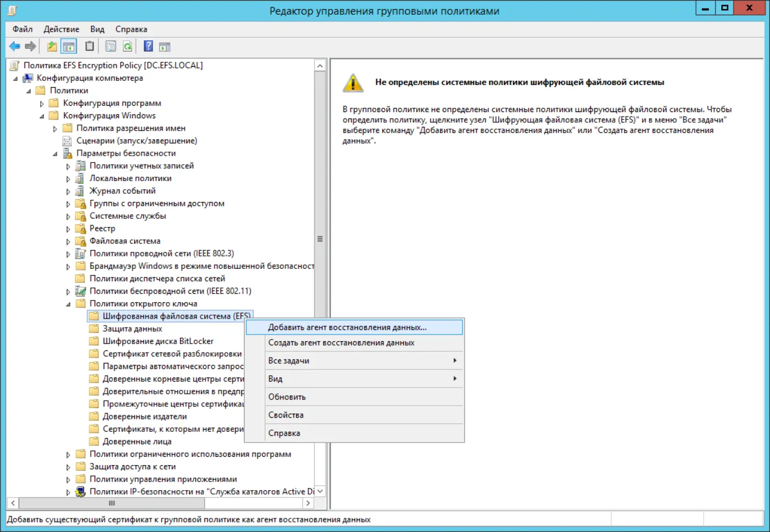Click the Forward arrow toolbar icon
Viewport: 770px width, 532px height.
[x=31, y=46]
